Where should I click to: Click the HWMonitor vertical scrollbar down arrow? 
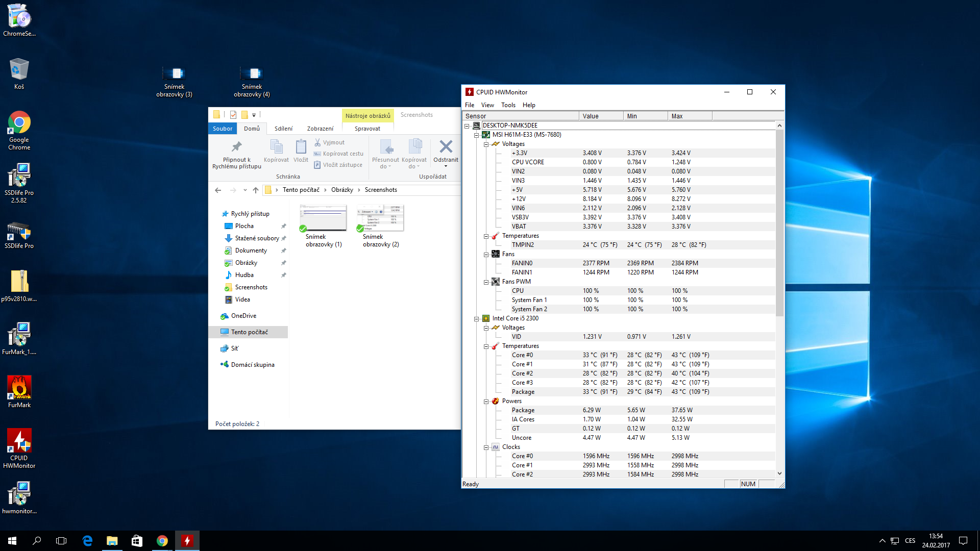779,473
